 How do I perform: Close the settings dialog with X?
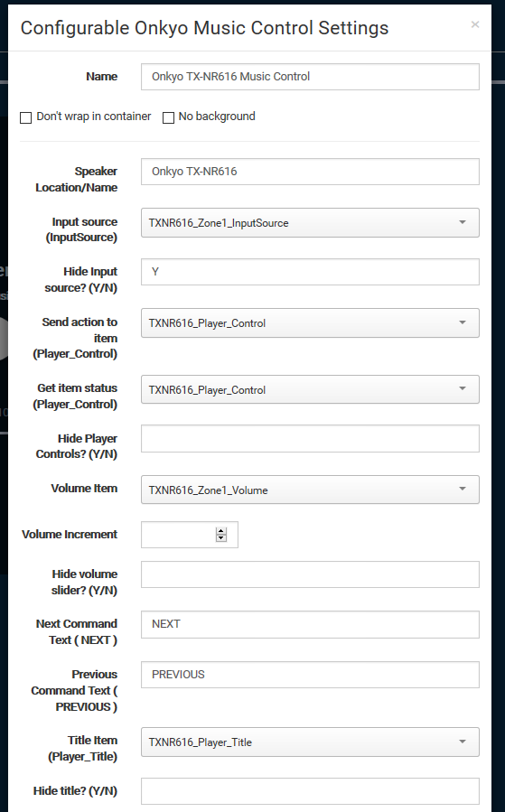pos(474,24)
